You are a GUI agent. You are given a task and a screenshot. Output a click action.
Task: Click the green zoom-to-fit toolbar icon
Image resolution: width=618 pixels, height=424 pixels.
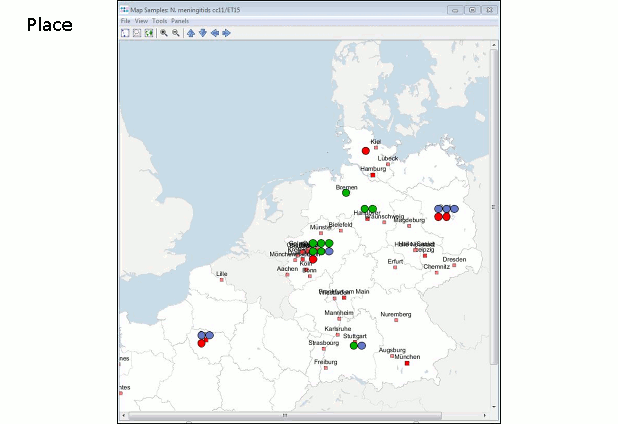pos(149,33)
